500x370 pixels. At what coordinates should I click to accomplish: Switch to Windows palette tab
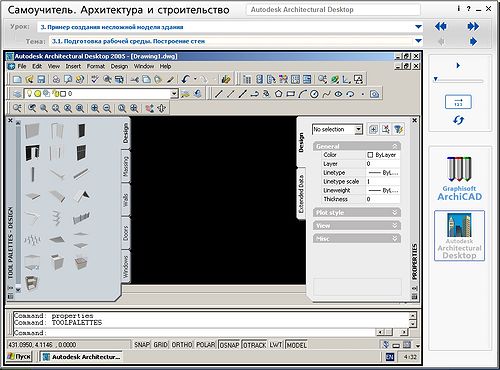click(126, 267)
